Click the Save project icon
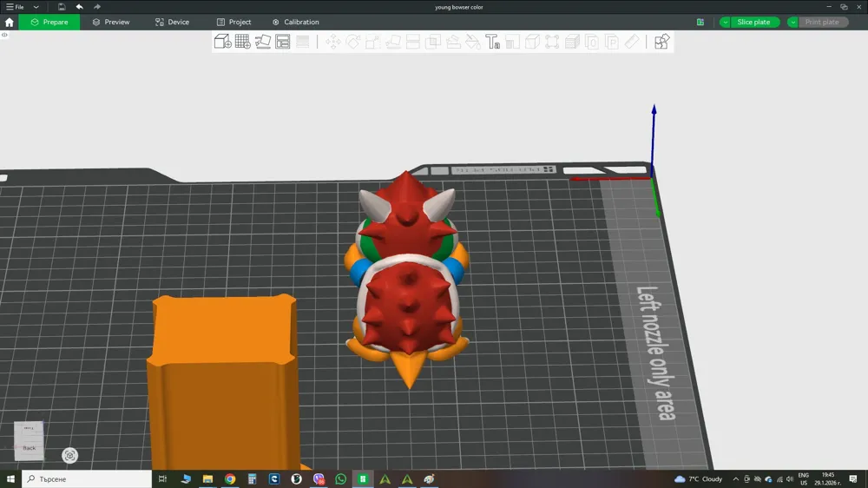Screen dimensions: 868x488 (x=62, y=7)
